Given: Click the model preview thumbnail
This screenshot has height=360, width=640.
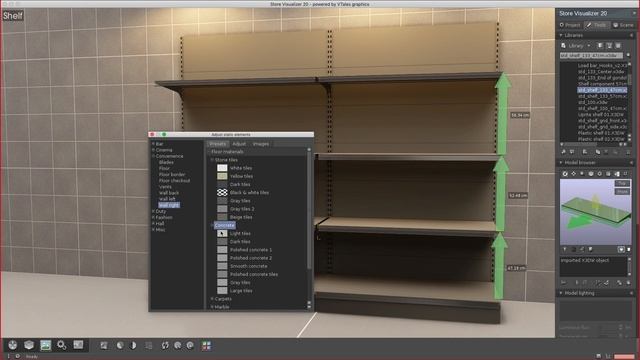Looking at the screenshot, I should coord(595,211).
